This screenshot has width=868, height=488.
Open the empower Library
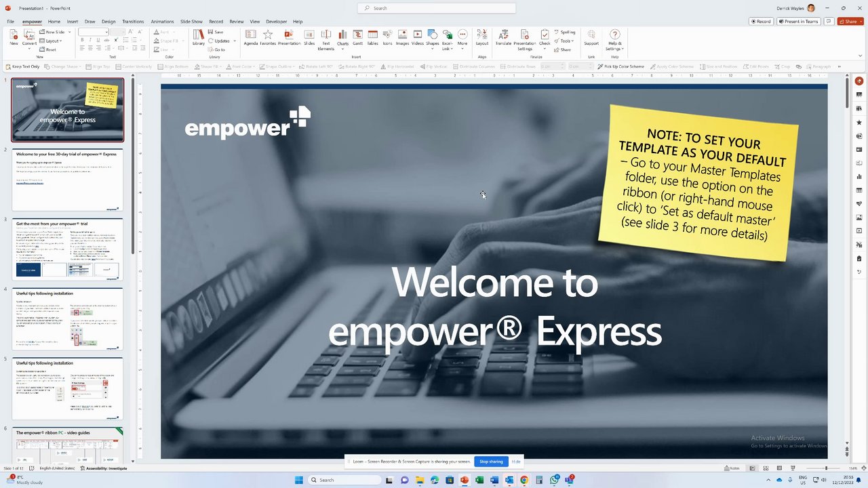pyautogui.click(x=198, y=37)
